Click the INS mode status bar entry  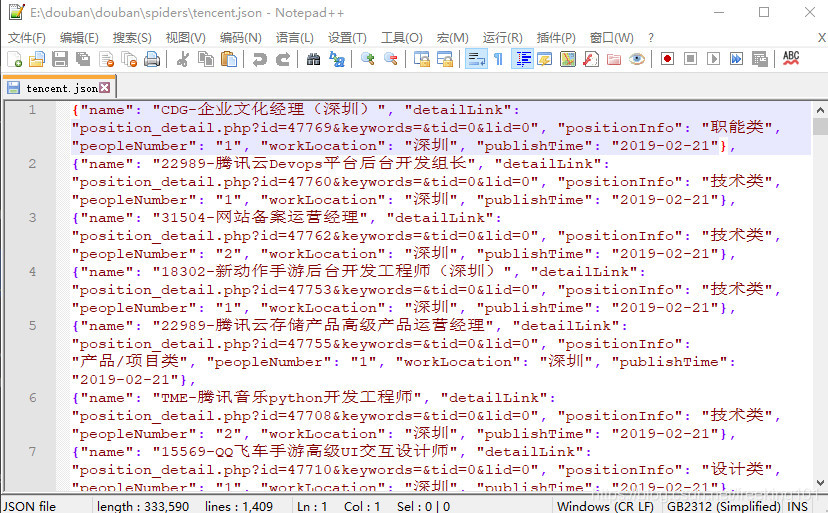click(x=797, y=506)
